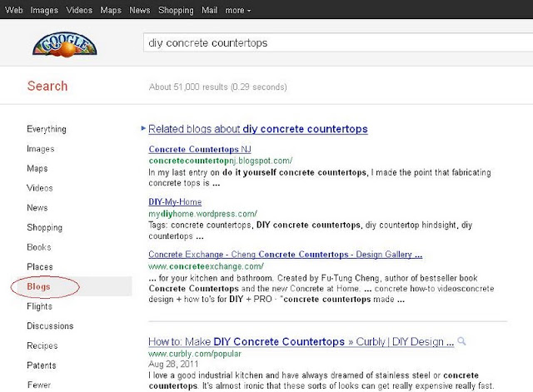Click the 'About 51,000 results' stats text
The width and height of the screenshot is (533, 392).
point(217,87)
